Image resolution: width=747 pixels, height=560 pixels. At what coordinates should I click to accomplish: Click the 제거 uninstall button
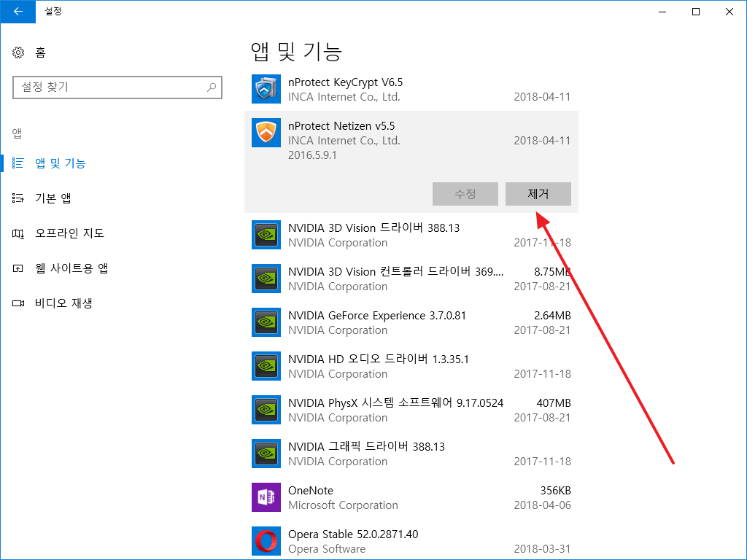click(538, 194)
